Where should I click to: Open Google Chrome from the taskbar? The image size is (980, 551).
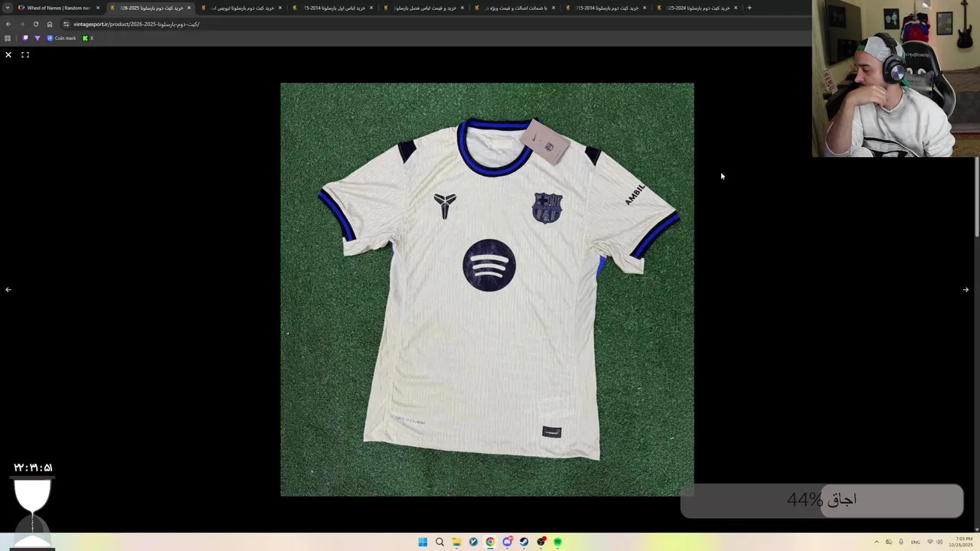[x=490, y=542]
